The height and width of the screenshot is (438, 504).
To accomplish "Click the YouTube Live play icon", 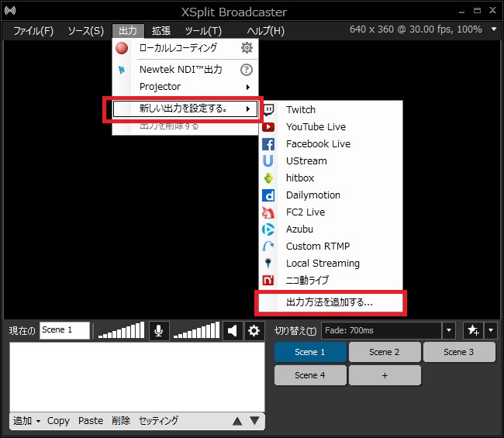I will click(268, 127).
